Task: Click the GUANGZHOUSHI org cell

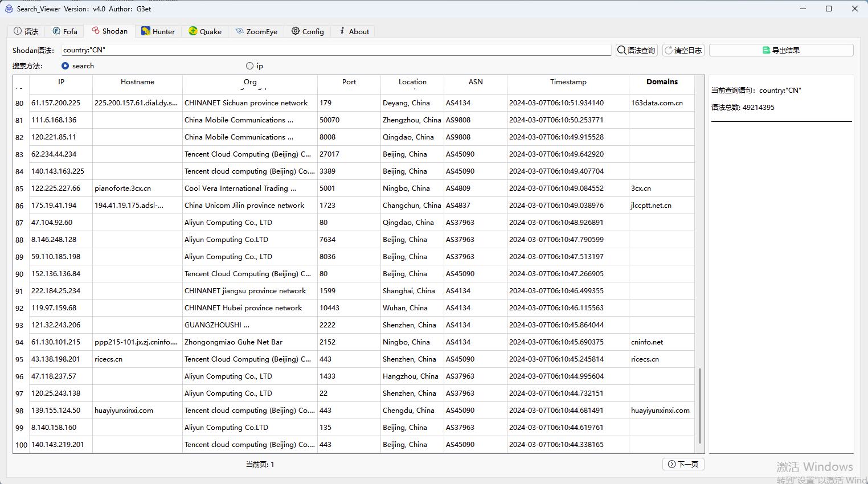Action: point(250,325)
